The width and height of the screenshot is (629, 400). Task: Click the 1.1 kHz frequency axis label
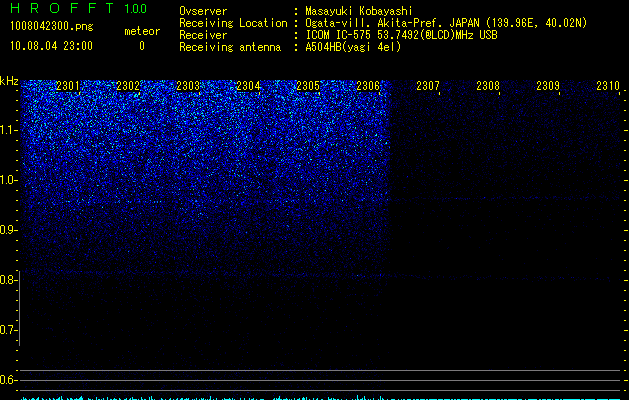point(8,130)
